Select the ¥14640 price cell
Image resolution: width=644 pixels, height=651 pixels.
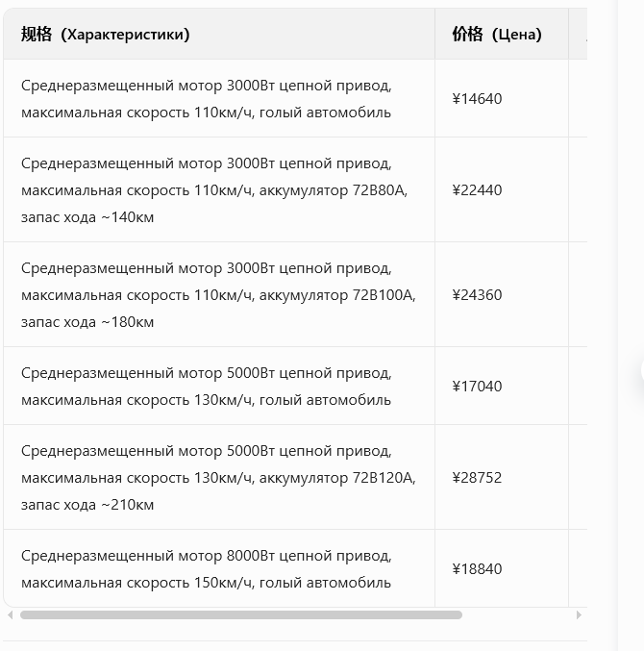click(x=477, y=99)
